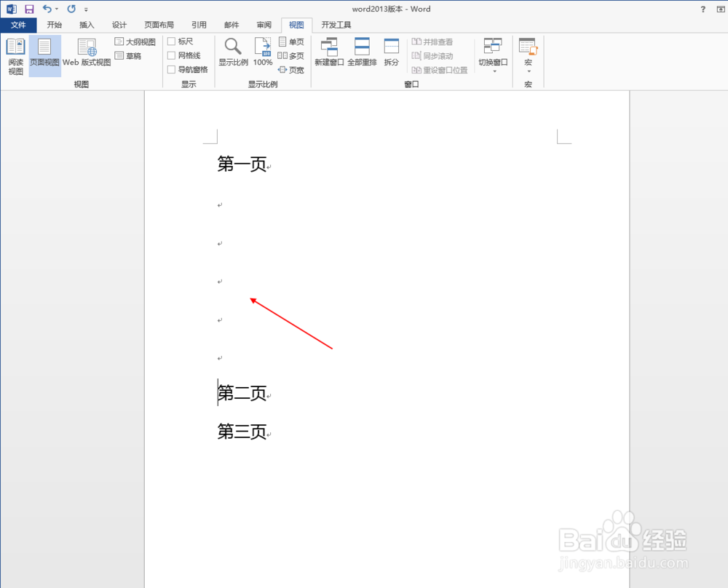Show Gridlines (网格线)
728x588 pixels.
(183, 55)
